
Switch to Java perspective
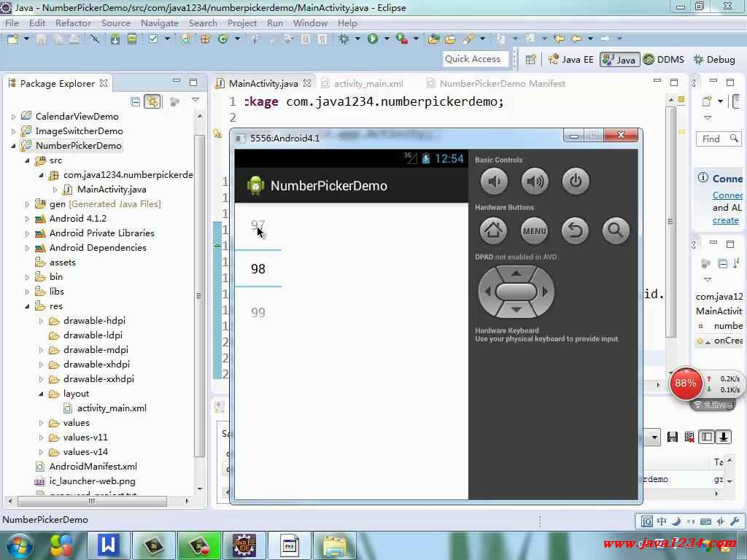[x=619, y=60]
